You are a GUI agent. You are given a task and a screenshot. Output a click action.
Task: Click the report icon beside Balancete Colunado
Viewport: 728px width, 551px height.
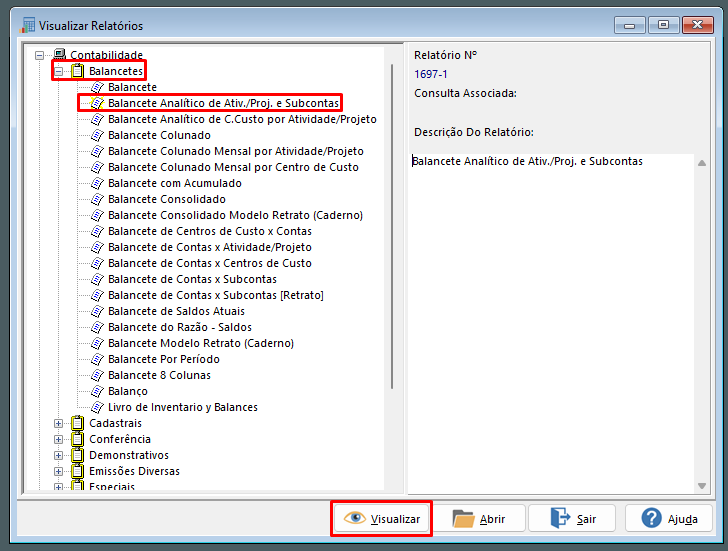[x=97, y=136]
